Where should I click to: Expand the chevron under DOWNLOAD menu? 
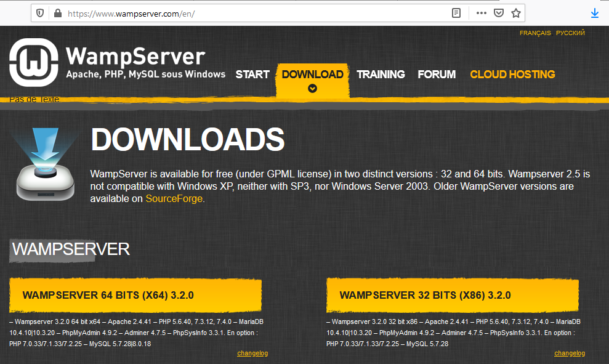(312, 89)
